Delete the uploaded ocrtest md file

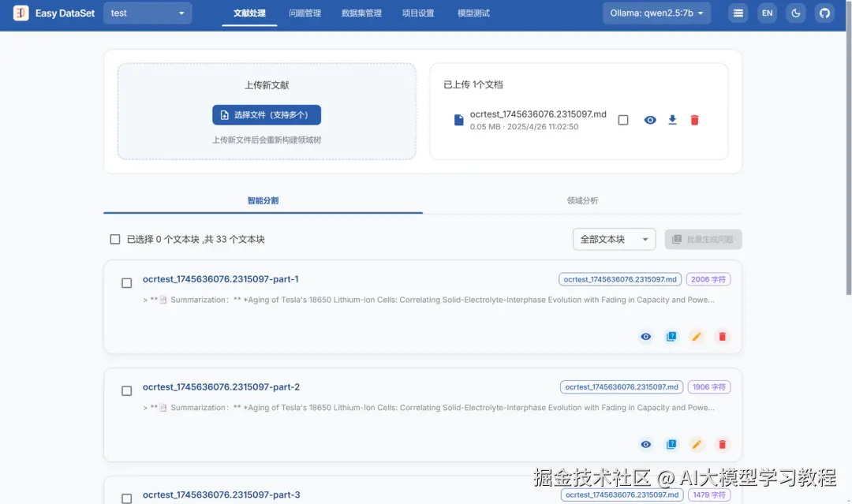[694, 120]
